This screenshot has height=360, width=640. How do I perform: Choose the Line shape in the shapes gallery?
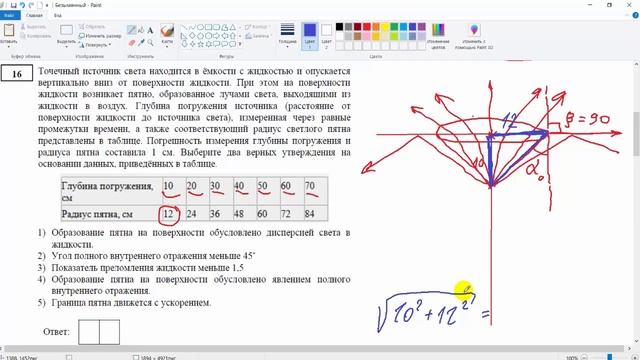coord(184,27)
